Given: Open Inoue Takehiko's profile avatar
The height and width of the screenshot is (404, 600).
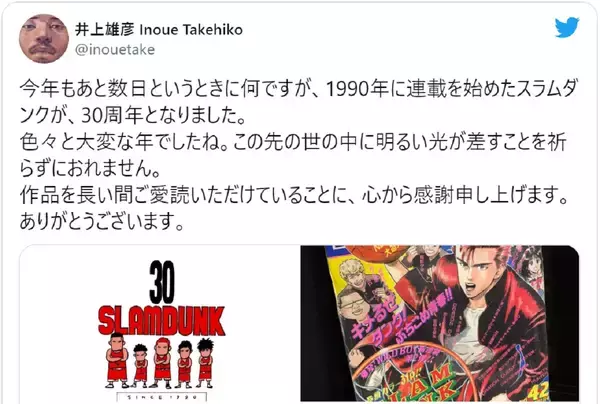Looking at the screenshot, I should [44, 39].
